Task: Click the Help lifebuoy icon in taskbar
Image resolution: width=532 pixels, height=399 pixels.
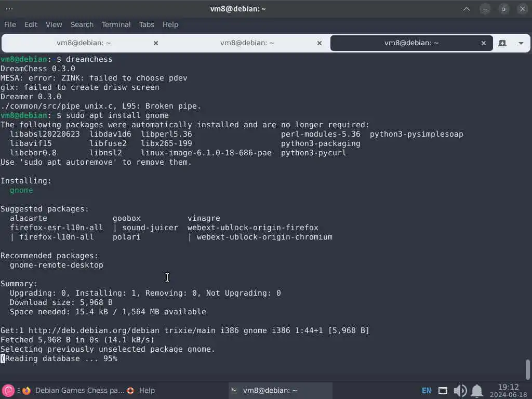Action: pyautogui.click(x=130, y=391)
